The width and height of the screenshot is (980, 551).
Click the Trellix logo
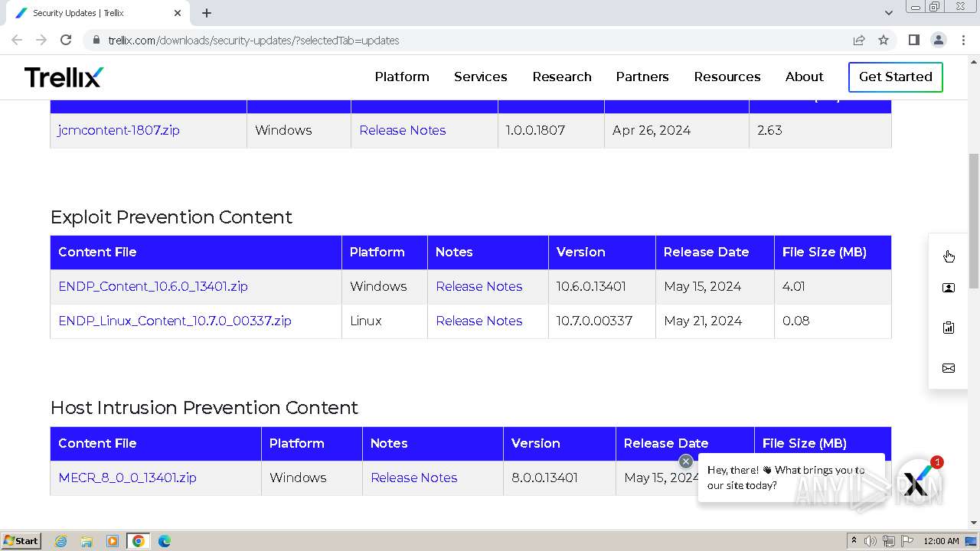point(64,77)
